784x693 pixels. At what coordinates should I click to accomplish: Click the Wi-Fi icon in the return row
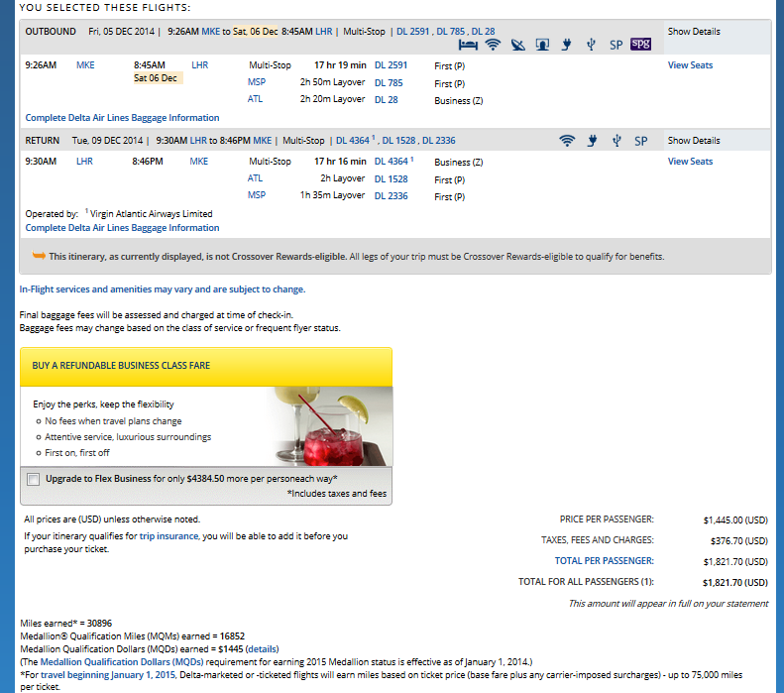(x=567, y=141)
